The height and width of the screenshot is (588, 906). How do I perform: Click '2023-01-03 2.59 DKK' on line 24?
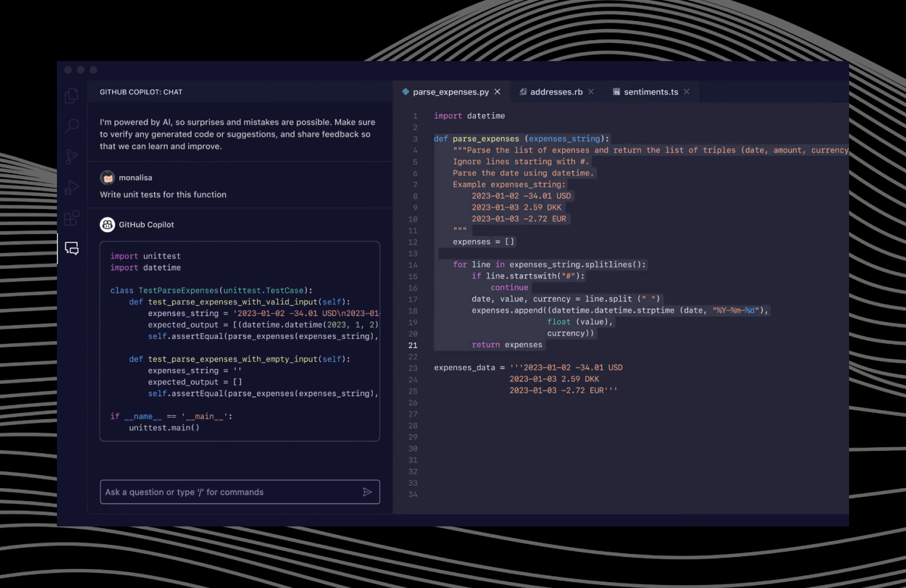point(554,379)
